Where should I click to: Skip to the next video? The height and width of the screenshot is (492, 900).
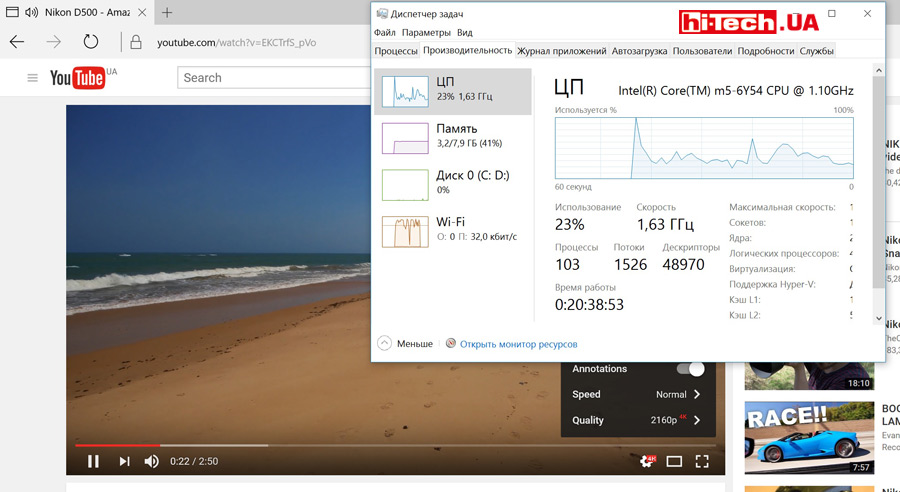(124, 461)
